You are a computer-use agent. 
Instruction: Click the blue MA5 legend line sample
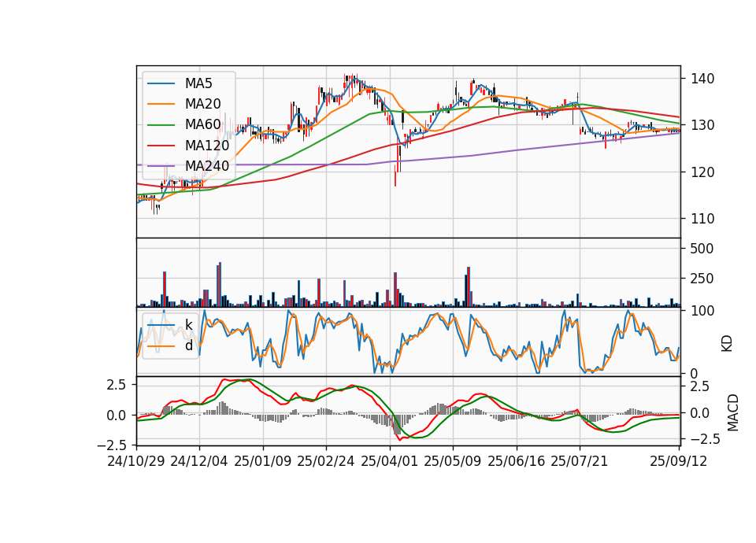point(161,83)
